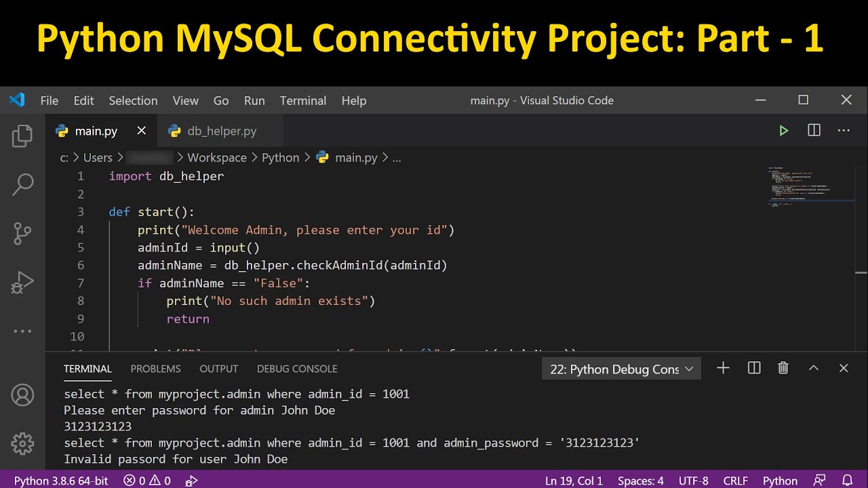The height and width of the screenshot is (488, 868).
Task: Show additional views ellipsis in the activity bar
Action: pos(22,331)
